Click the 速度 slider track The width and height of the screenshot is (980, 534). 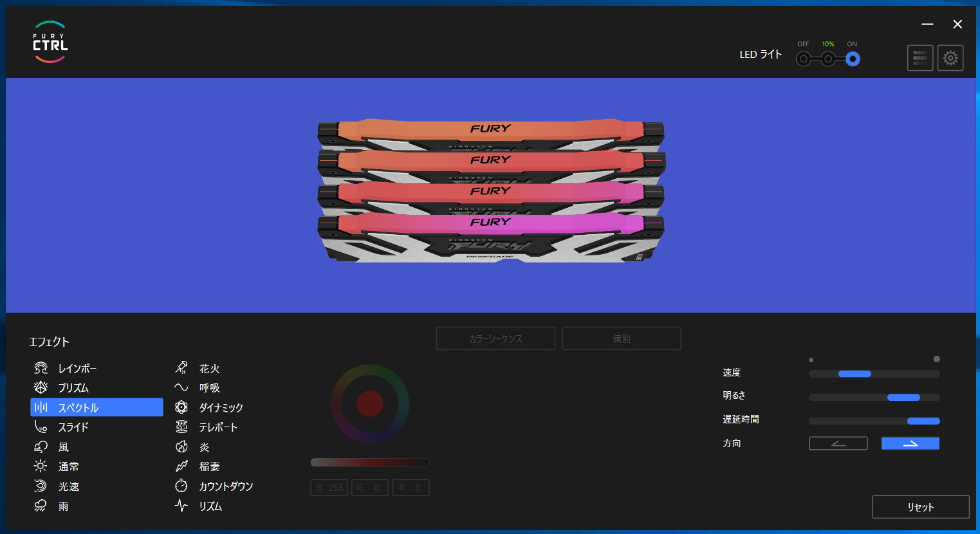pyautogui.click(x=874, y=374)
